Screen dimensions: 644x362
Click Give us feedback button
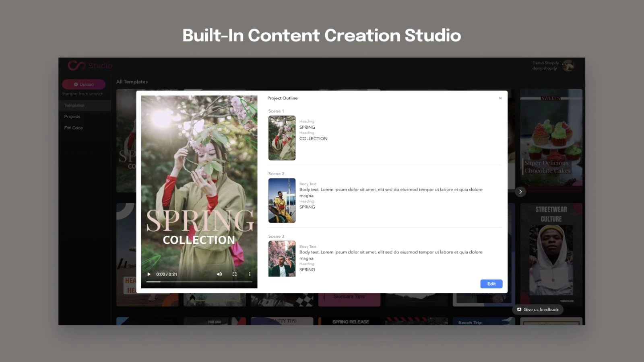pos(538,310)
